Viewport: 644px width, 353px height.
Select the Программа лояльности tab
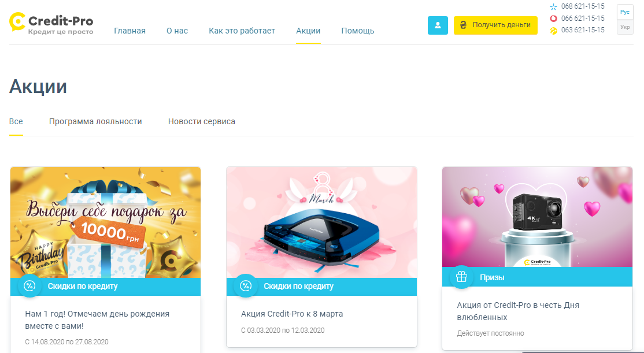tap(95, 121)
